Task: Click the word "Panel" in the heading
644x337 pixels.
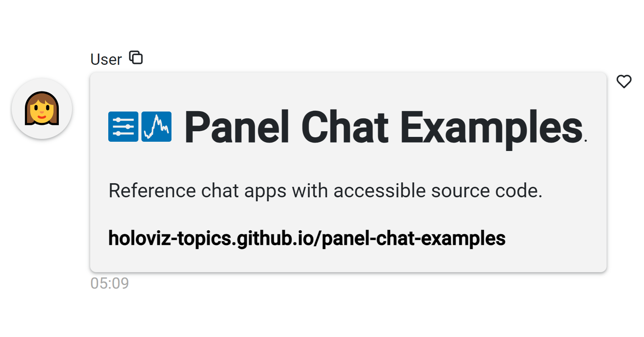Action: 237,127
